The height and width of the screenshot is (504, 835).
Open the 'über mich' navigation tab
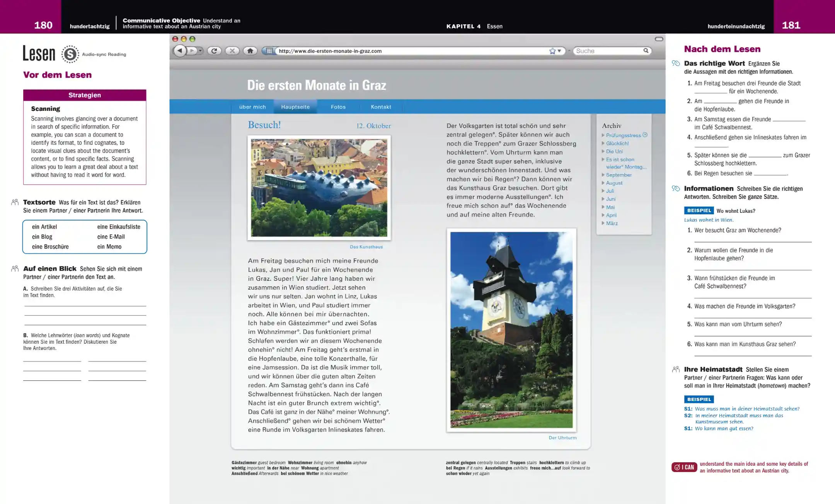pyautogui.click(x=252, y=107)
